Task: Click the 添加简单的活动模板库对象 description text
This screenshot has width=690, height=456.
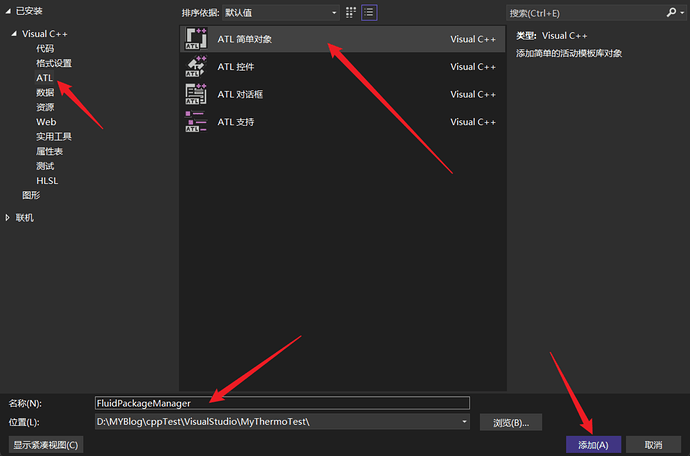Action: [x=569, y=53]
